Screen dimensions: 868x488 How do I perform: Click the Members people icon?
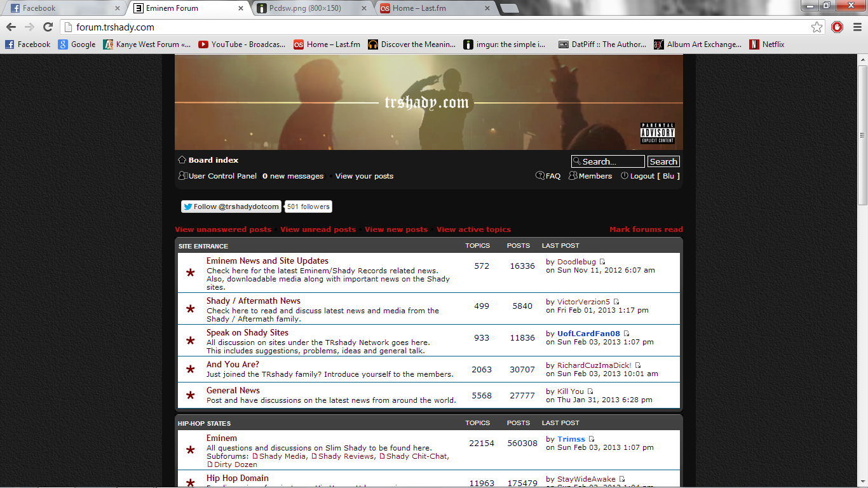pos(573,176)
